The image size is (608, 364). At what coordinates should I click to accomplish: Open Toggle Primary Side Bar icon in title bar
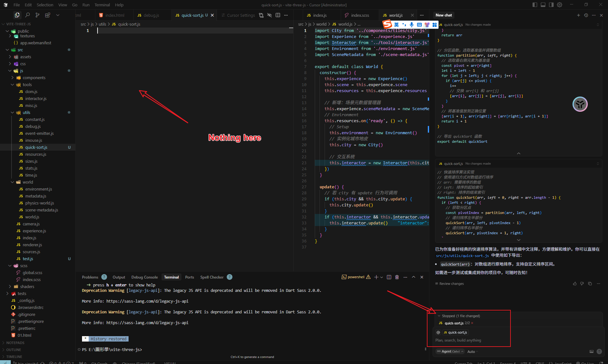click(535, 5)
